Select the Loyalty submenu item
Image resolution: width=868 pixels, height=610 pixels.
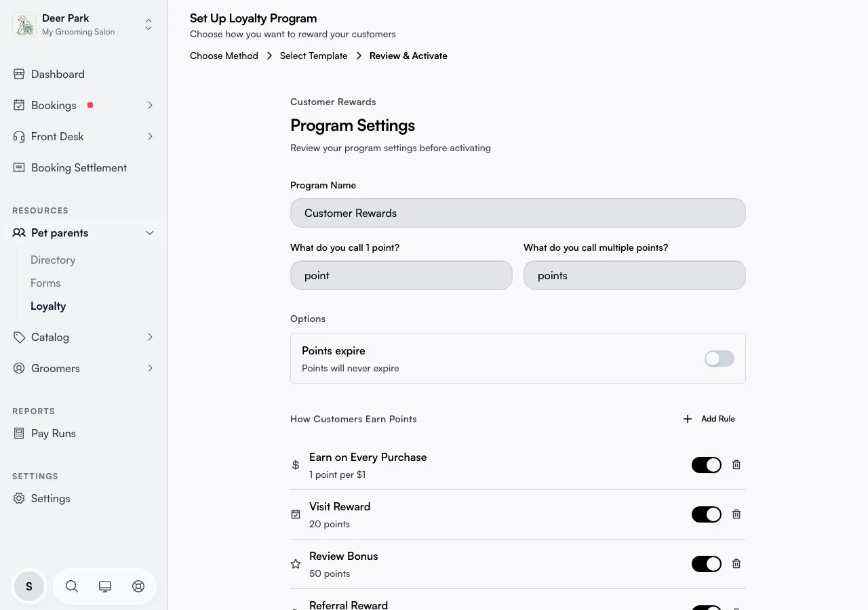click(x=48, y=306)
